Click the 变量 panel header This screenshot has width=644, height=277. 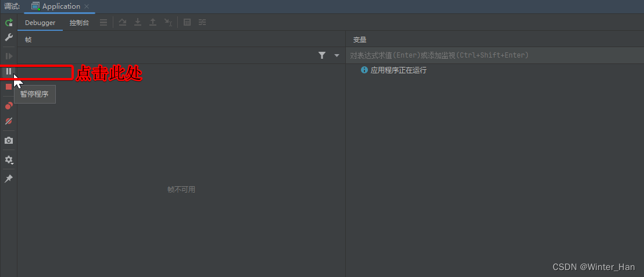(359, 40)
